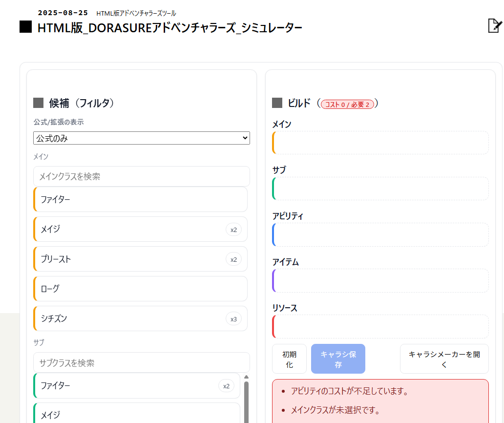Click the 初期化 reset button
This screenshot has width=504, height=423.
tap(289, 359)
